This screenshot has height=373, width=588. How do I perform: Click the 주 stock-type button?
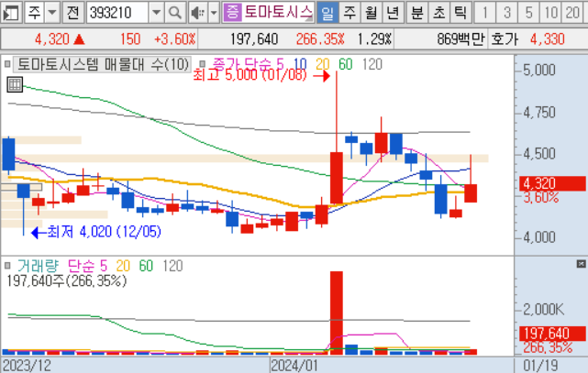click(35, 13)
